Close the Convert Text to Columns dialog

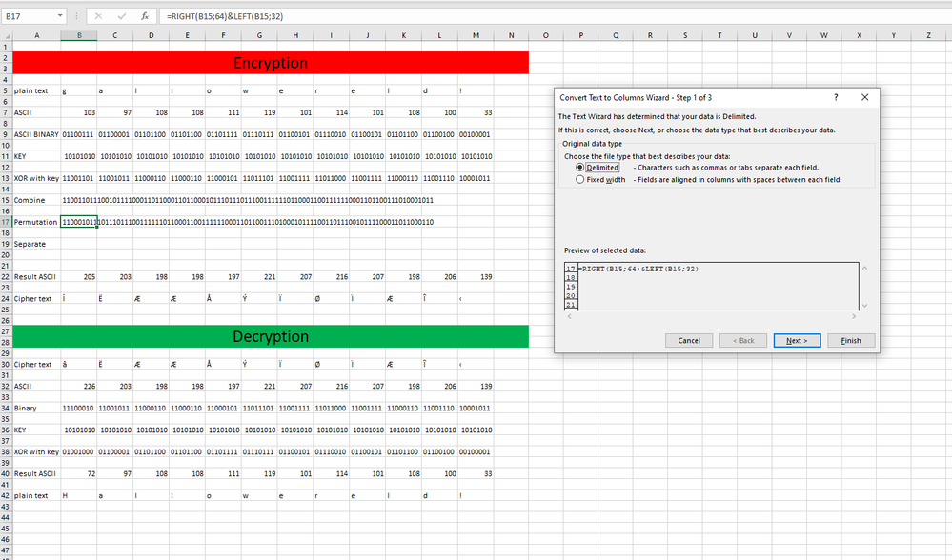point(864,97)
